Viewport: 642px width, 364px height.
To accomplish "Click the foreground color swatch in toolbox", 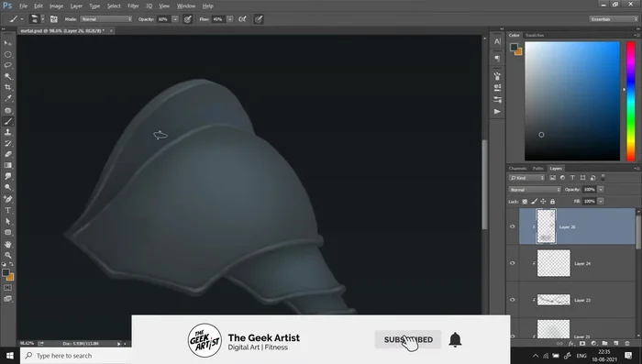I will (6, 272).
